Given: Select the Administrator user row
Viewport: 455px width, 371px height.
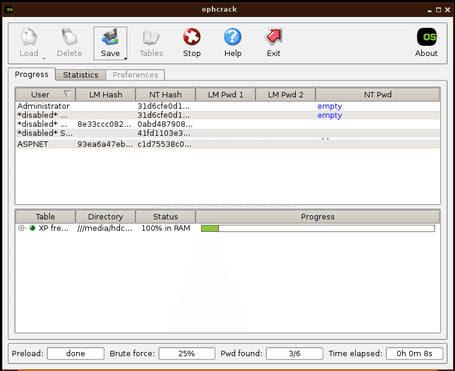Looking at the screenshot, I should tap(228, 106).
